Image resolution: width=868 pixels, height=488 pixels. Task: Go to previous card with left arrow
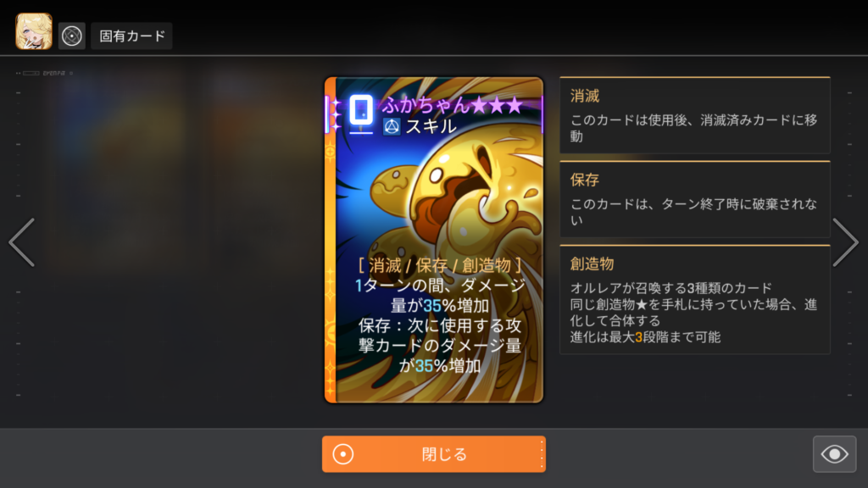click(22, 242)
